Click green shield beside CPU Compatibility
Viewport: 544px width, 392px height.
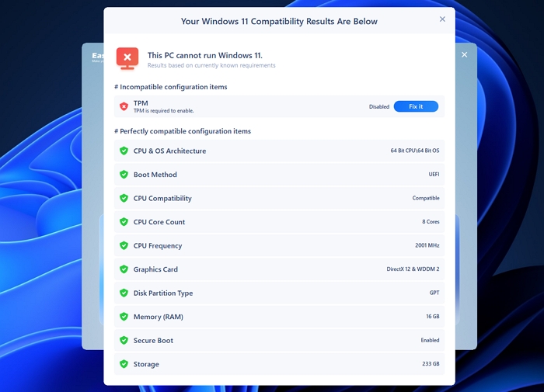tap(124, 198)
